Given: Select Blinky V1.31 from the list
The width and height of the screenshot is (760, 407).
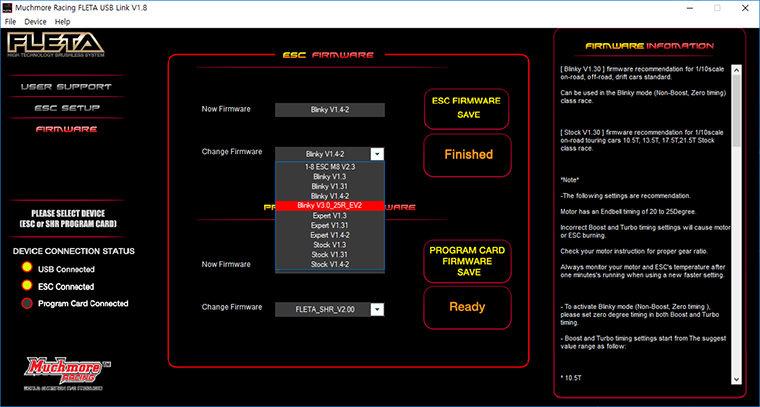Looking at the screenshot, I should [x=330, y=186].
